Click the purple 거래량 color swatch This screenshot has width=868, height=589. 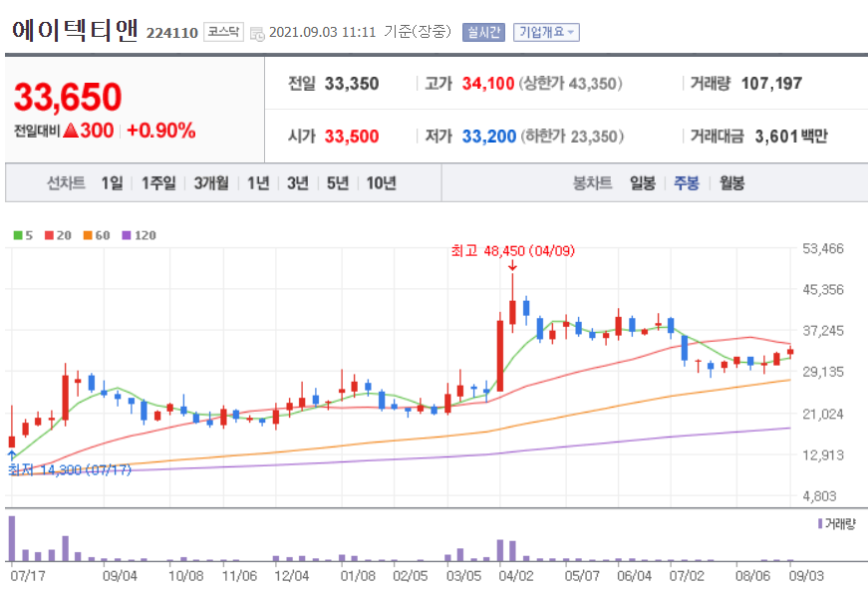click(x=819, y=525)
